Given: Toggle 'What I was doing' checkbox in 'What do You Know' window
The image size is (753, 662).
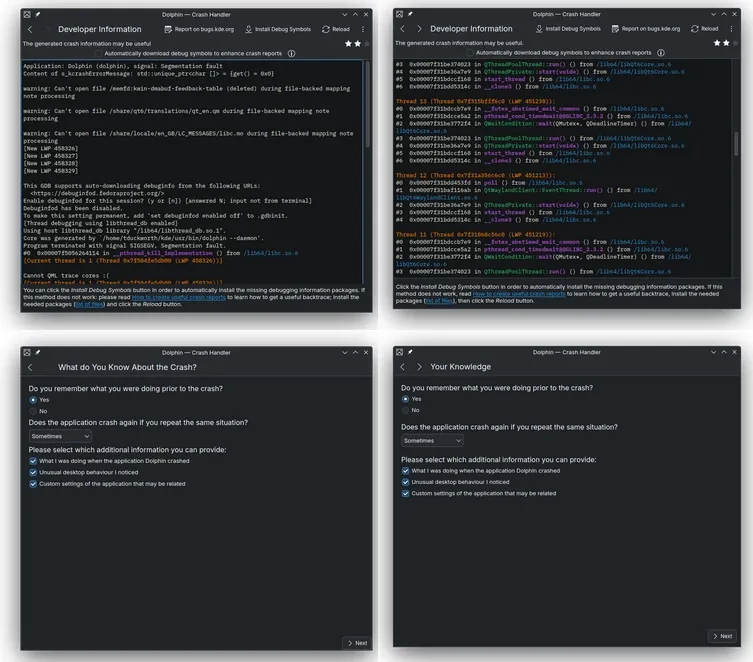Looking at the screenshot, I should [x=32, y=460].
